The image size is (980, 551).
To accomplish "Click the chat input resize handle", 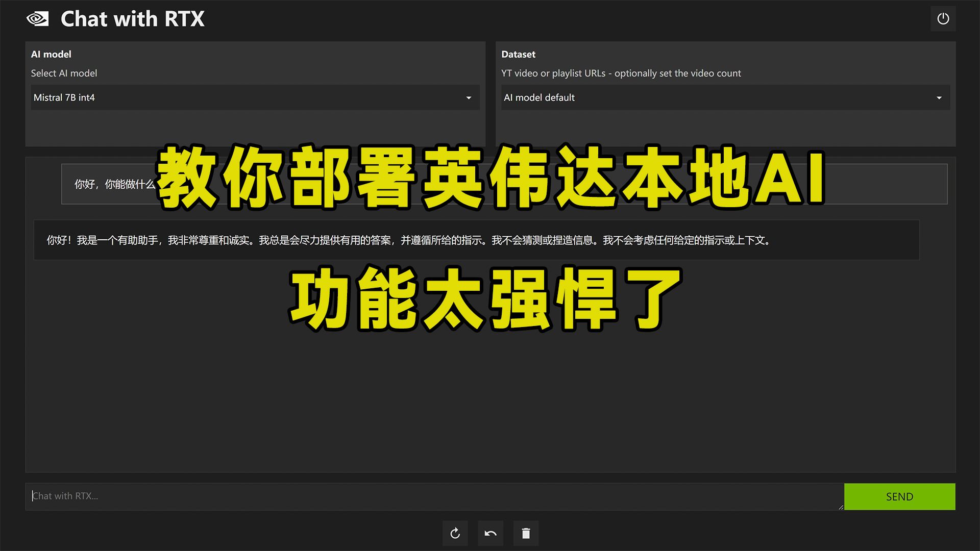I will pyautogui.click(x=840, y=507).
